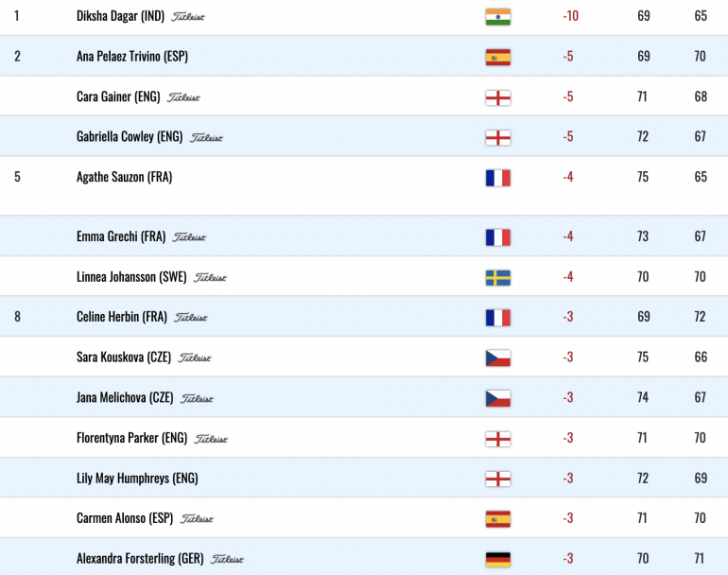728x575 pixels.
Task: Click Spain flag in Carmen Alonso row
Action: tap(497, 519)
